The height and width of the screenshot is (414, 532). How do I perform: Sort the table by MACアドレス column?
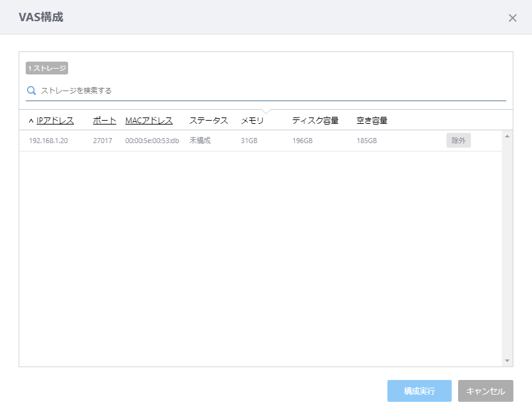(x=149, y=121)
